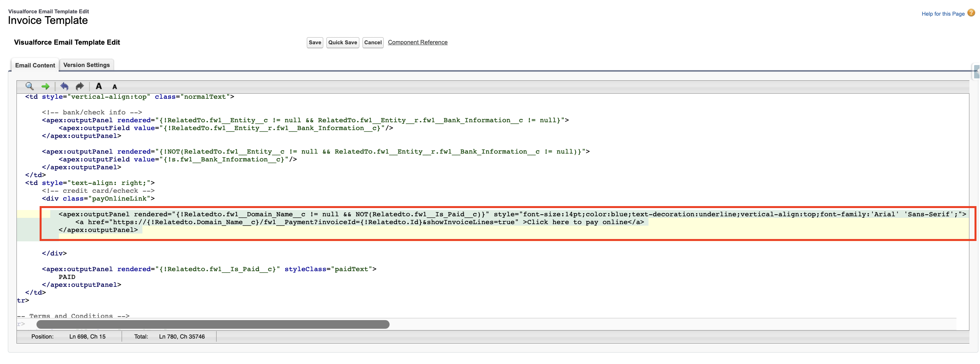Screen dimensions: 980x364
Task: Switch to the Email Content tab
Action: coord(35,65)
